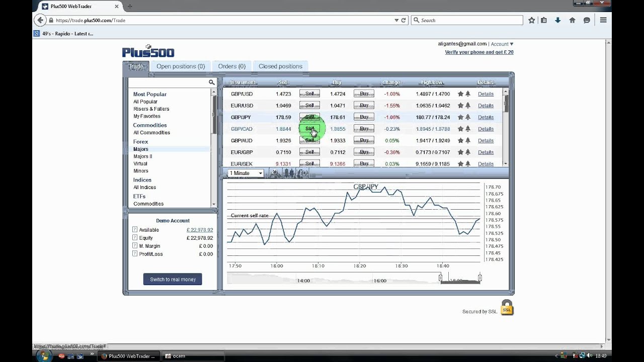Go to Firefox home page

click(572, 20)
